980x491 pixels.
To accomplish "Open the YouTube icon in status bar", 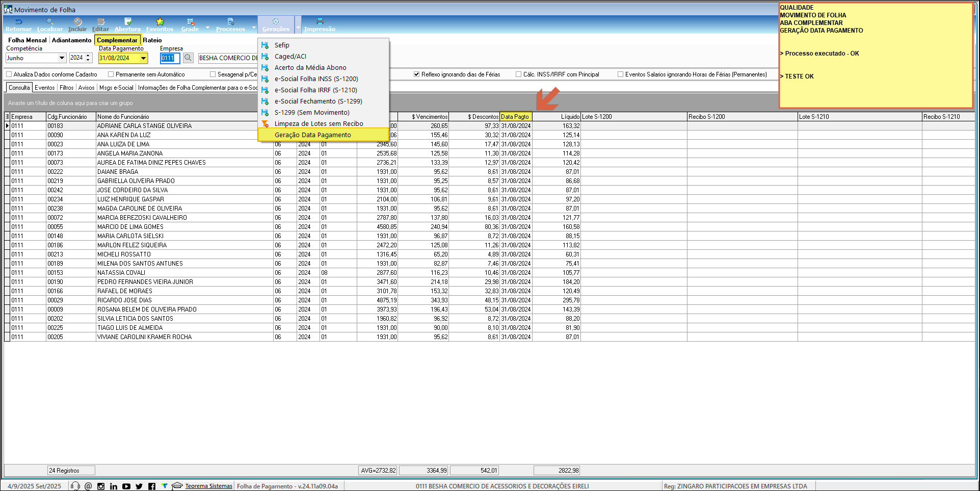I will 126,486.
